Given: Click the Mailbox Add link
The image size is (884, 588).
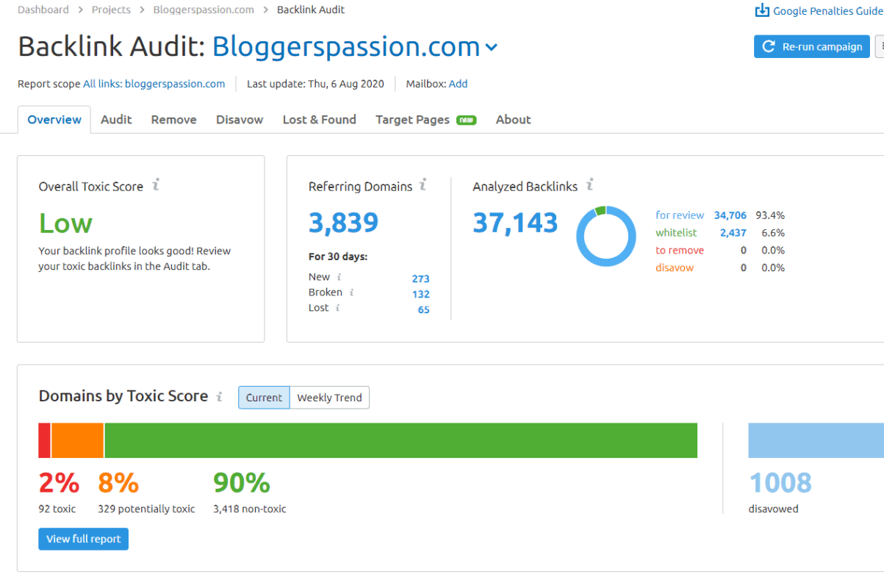Looking at the screenshot, I should (458, 84).
